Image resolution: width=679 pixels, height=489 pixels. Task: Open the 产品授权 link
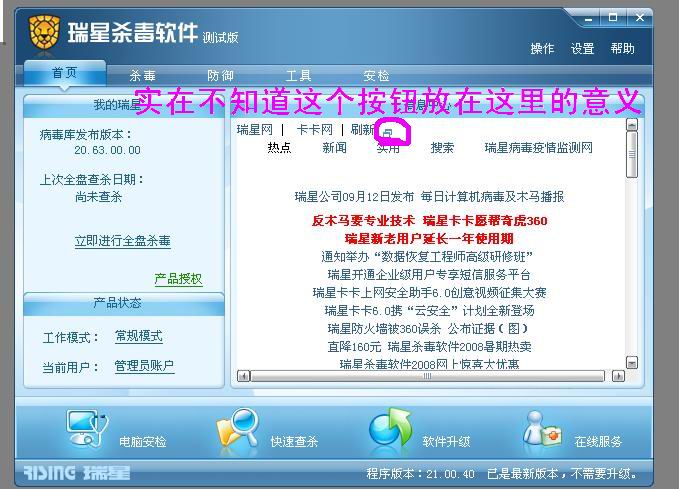point(178,279)
